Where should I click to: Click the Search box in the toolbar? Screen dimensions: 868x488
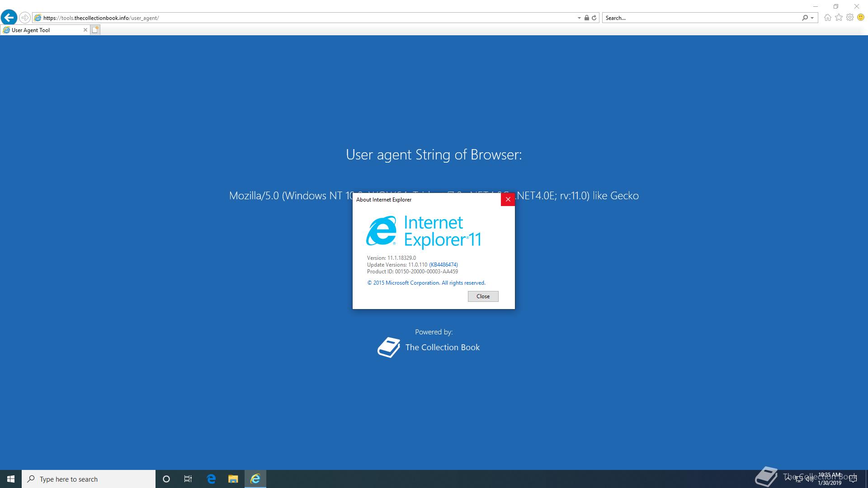702,18
